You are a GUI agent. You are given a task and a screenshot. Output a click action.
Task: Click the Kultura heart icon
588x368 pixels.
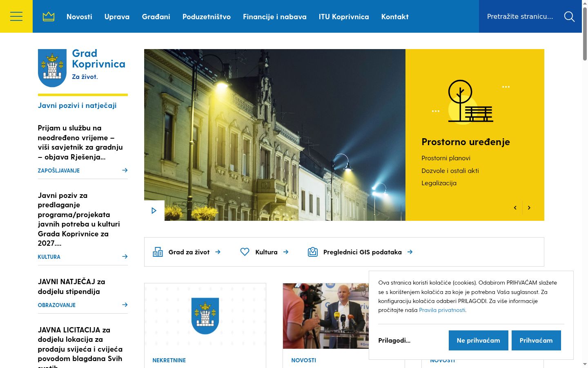pos(245,252)
